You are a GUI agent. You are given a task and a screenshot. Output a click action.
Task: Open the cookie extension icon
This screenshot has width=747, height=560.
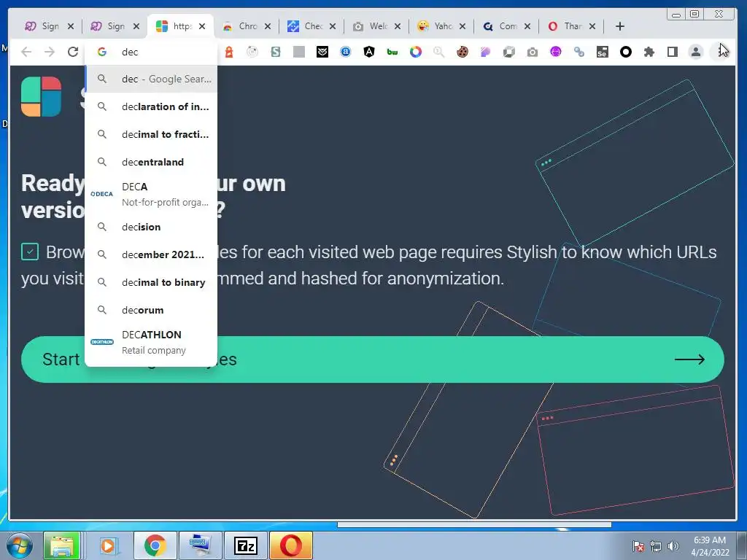[x=462, y=52]
